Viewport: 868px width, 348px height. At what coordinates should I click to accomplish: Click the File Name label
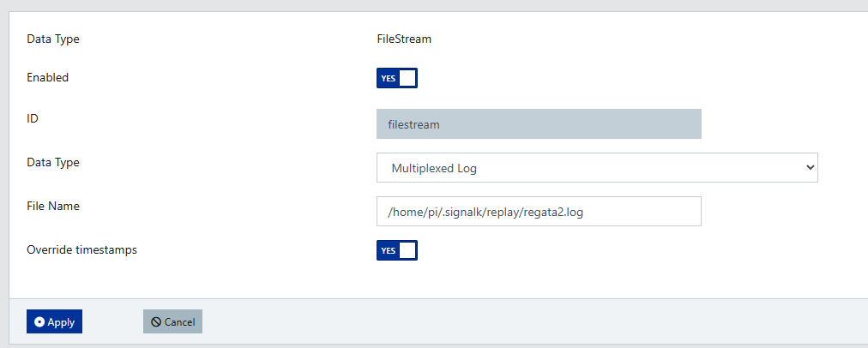tap(53, 206)
